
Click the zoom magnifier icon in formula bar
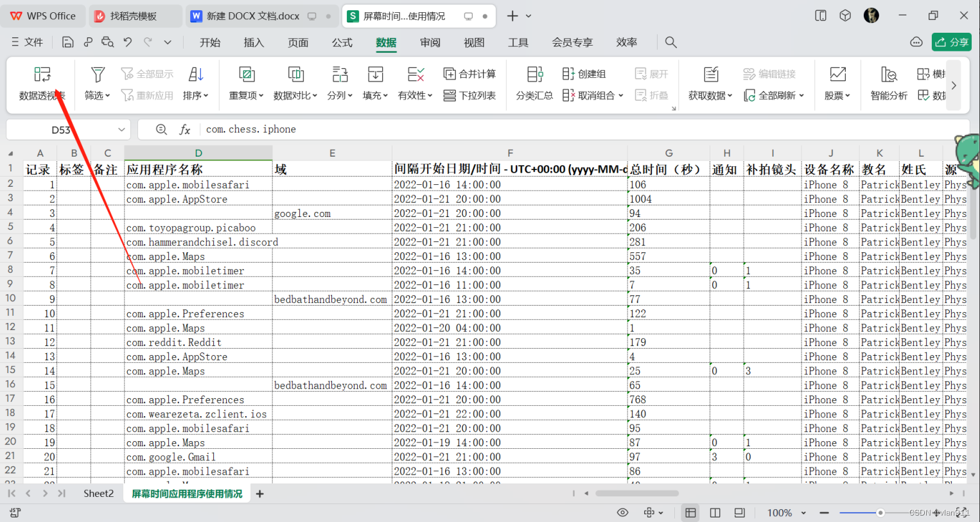[161, 129]
